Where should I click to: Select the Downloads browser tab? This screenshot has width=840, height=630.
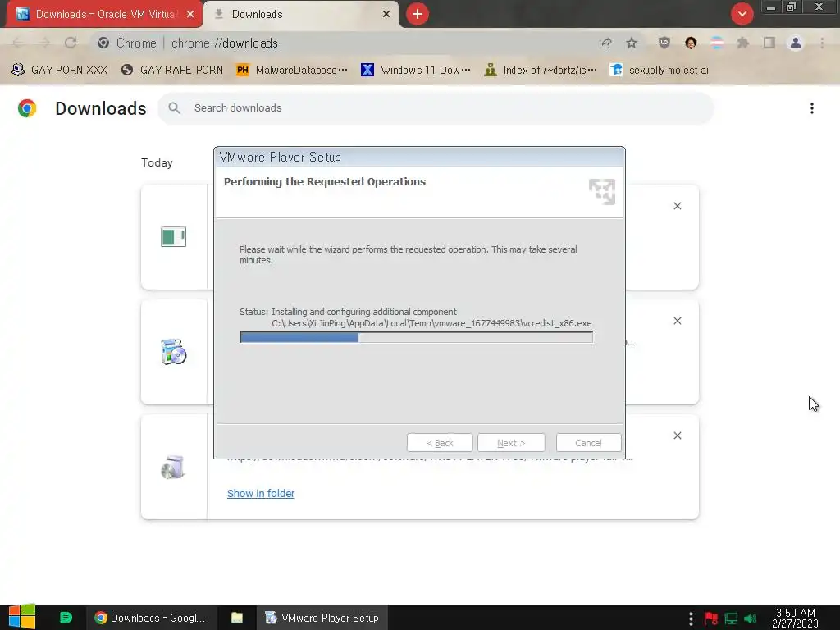[x=302, y=14]
